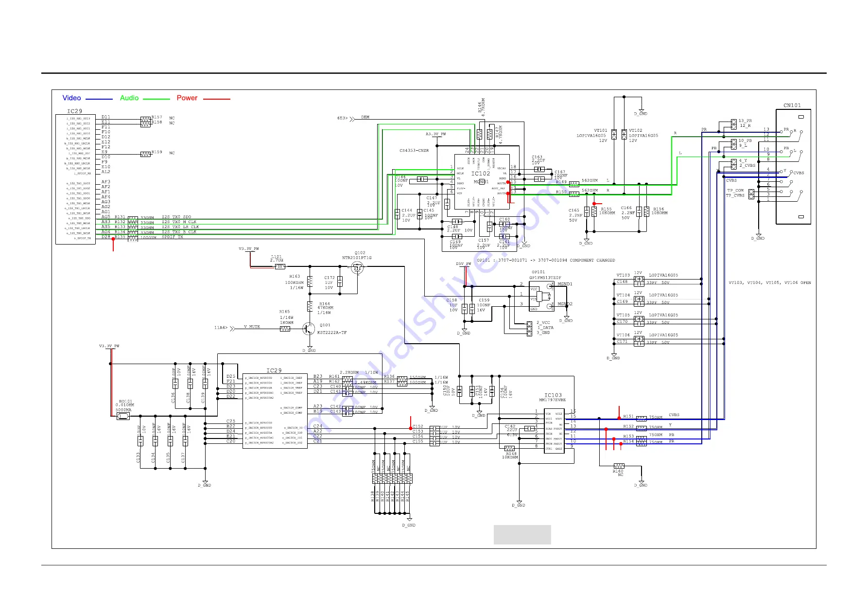Click the R150 resistor label
Image resolution: width=868 pixels, height=614 pixels.
(561, 192)
